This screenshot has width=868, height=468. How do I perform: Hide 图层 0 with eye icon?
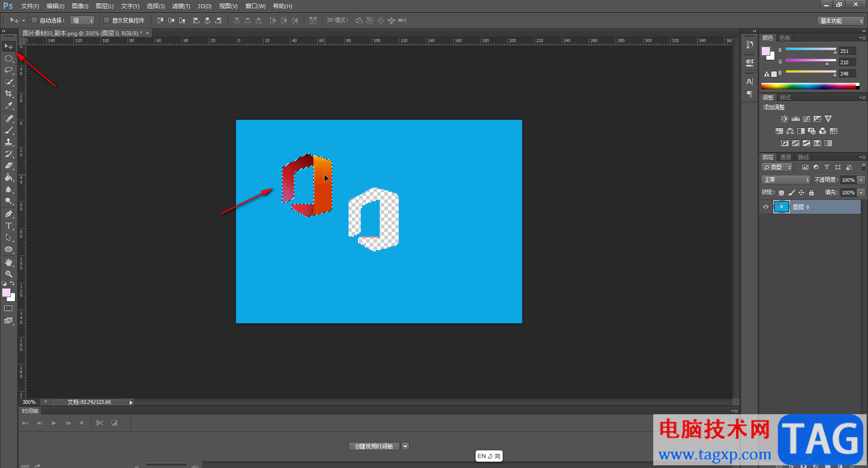coord(766,207)
